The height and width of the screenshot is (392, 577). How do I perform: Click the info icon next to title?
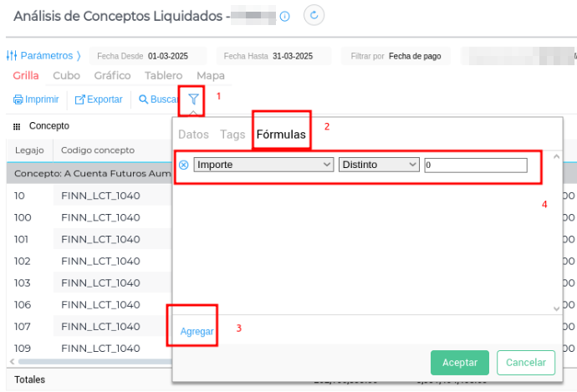click(x=285, y=16)
